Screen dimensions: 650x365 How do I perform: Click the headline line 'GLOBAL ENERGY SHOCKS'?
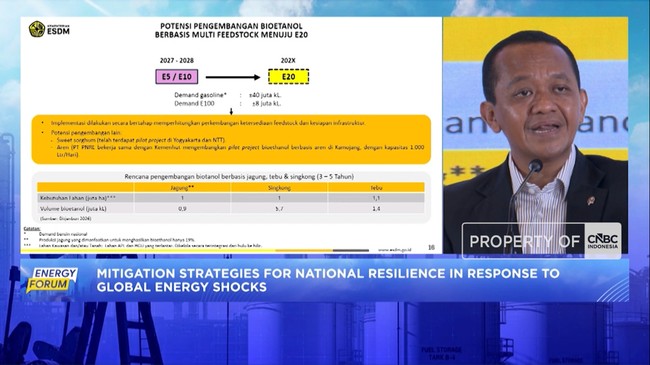point(182,287)
